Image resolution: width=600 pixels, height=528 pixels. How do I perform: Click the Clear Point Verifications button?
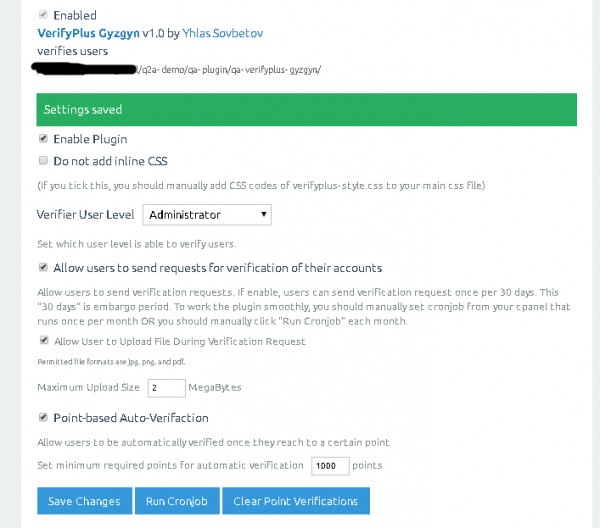coord(295,501)
